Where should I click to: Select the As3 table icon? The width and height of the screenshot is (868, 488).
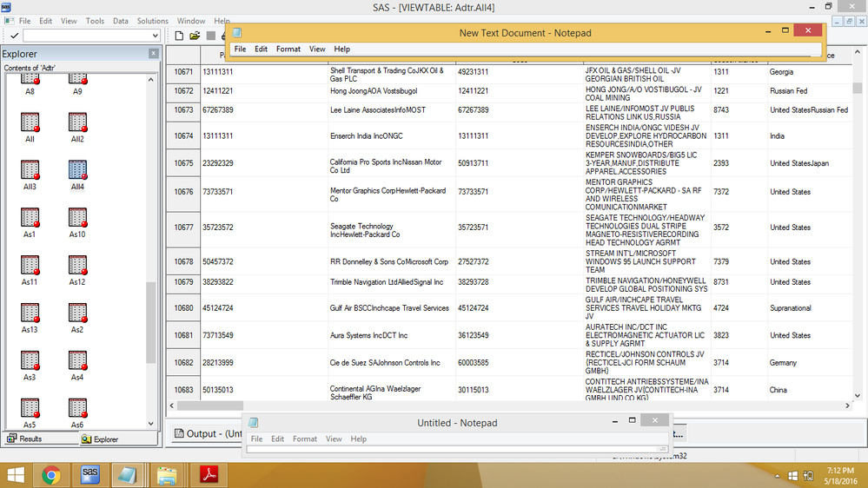click(30, 360)
